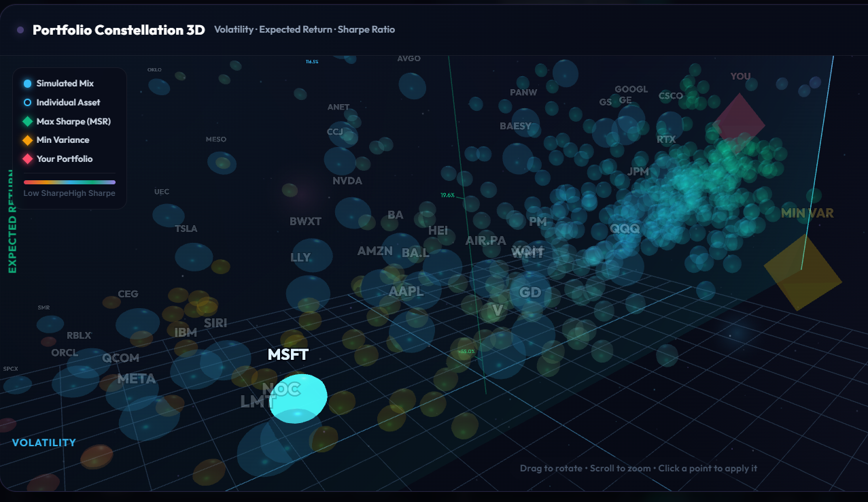Click the Sharpe ratio color gradient bar
Screen dimensions: 868x502
69,182
